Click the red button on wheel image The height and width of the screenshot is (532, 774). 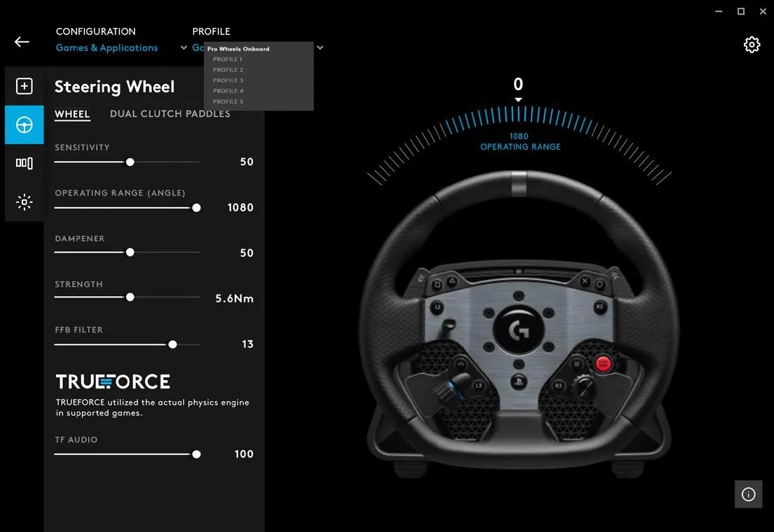coord(602,364)
